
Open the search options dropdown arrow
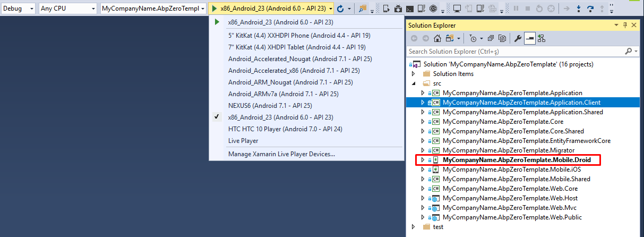(636, 51)
